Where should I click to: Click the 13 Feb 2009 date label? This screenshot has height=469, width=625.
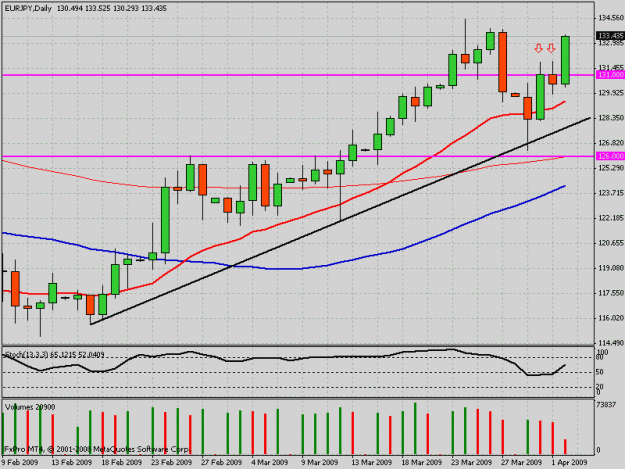[x=71, y=462]
